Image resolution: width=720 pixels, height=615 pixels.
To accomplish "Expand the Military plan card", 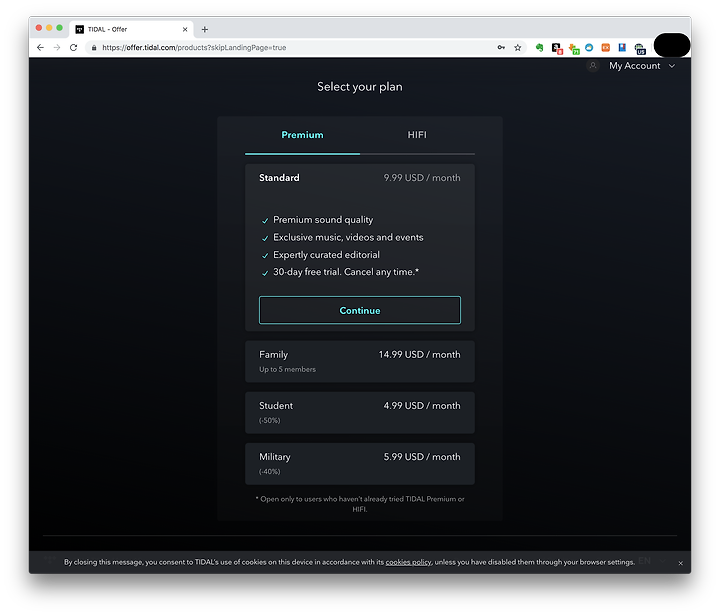I will pyautogui.click(x=360, y=463).
